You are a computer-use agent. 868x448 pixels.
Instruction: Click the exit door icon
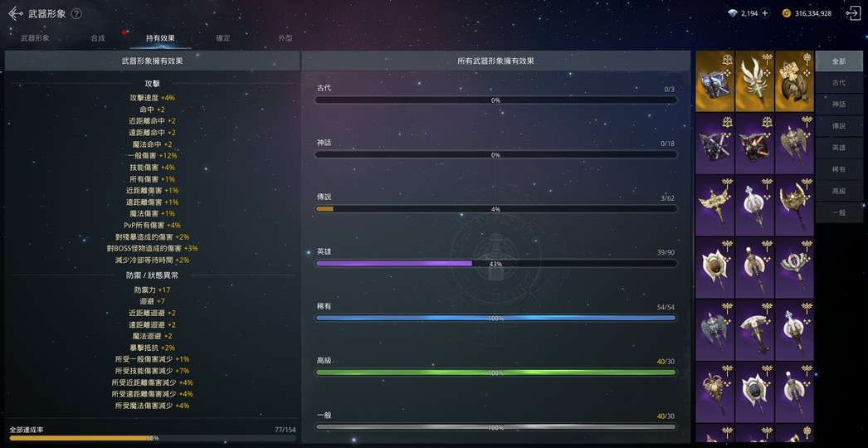(853, 13)
